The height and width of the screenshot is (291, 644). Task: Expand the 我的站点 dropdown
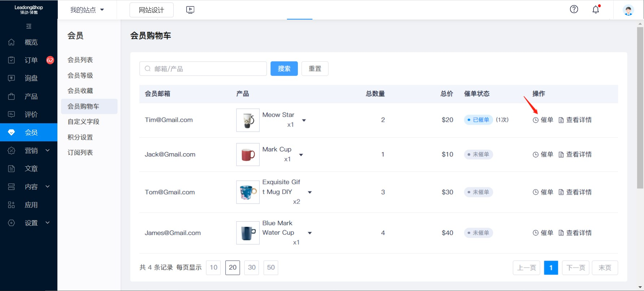pos(87,10)
